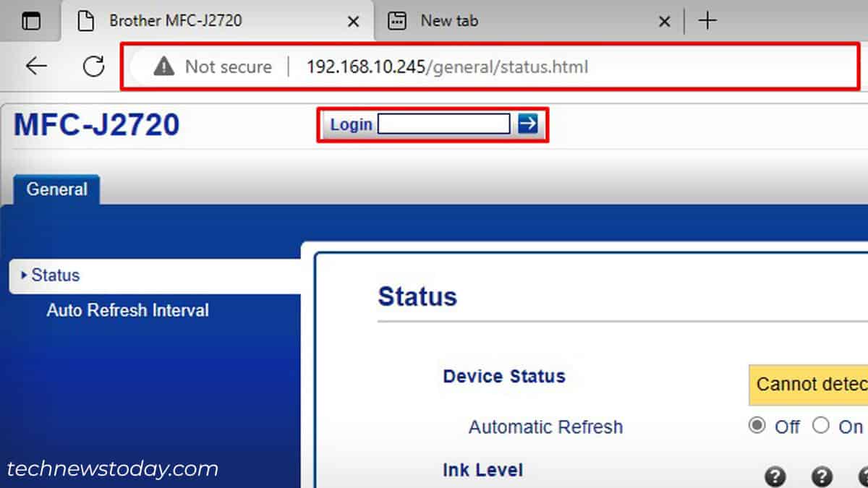Viewport: 868px width, 488px height.
Task: Open the General tab
Action: [56, 189]
